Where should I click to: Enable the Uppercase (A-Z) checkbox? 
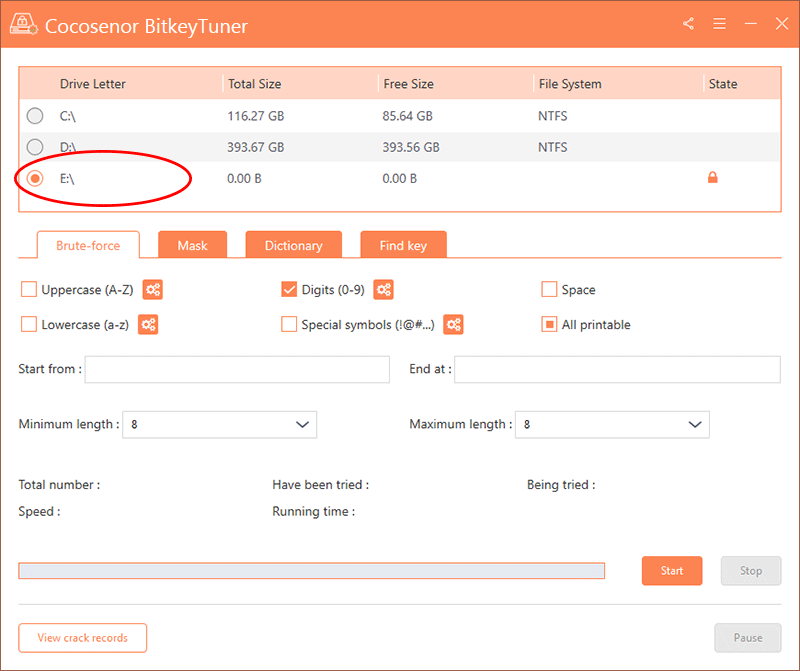pos(29,289)
